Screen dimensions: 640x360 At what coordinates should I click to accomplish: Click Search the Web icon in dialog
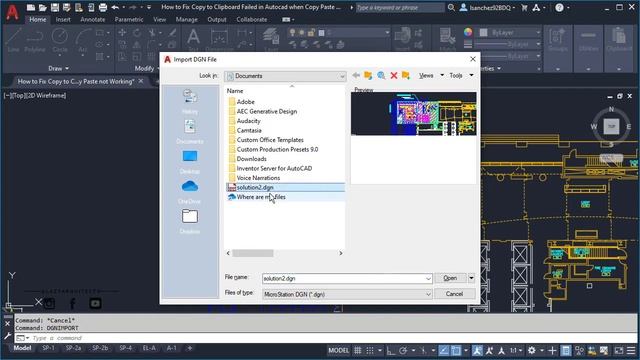(x=381, y=76)
